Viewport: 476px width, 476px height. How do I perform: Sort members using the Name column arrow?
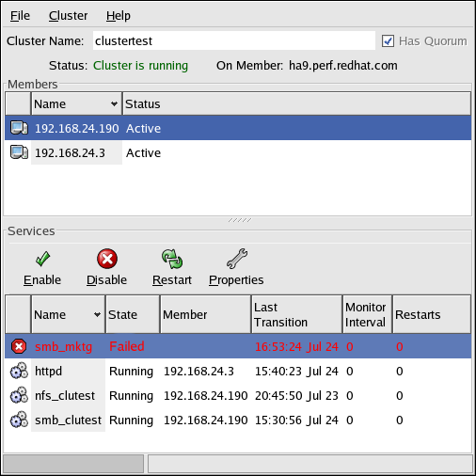114,103
